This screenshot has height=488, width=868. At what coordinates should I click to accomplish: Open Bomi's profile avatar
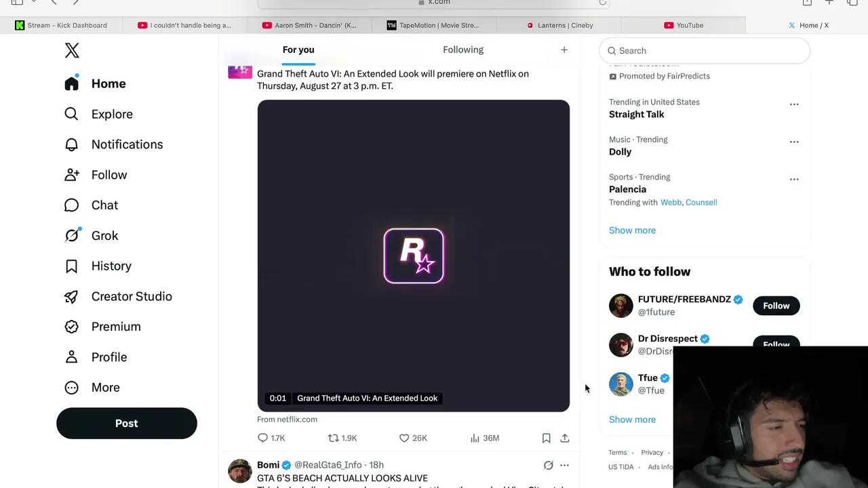point(240,471)
